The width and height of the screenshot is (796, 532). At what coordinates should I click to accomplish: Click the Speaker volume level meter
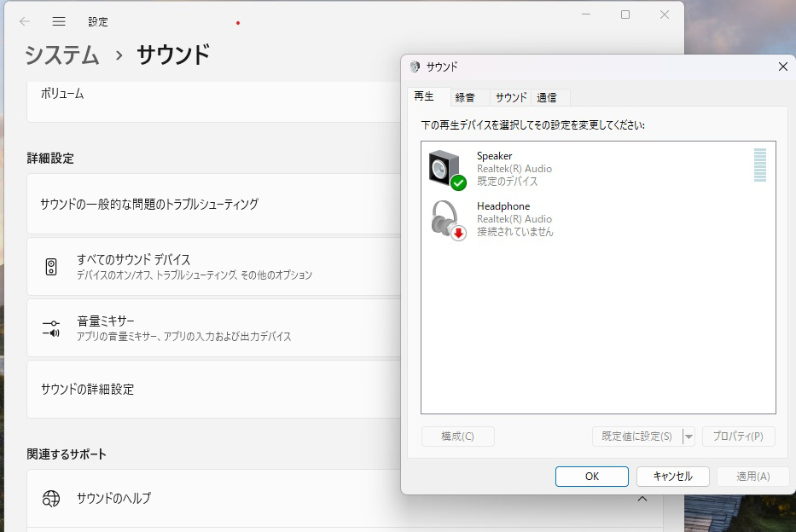pos(759,165)
